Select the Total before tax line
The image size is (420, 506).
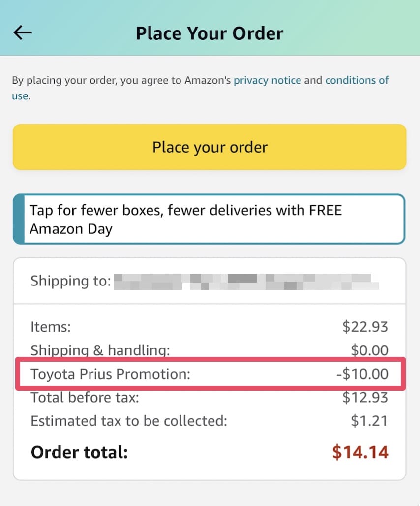(210, 397)
